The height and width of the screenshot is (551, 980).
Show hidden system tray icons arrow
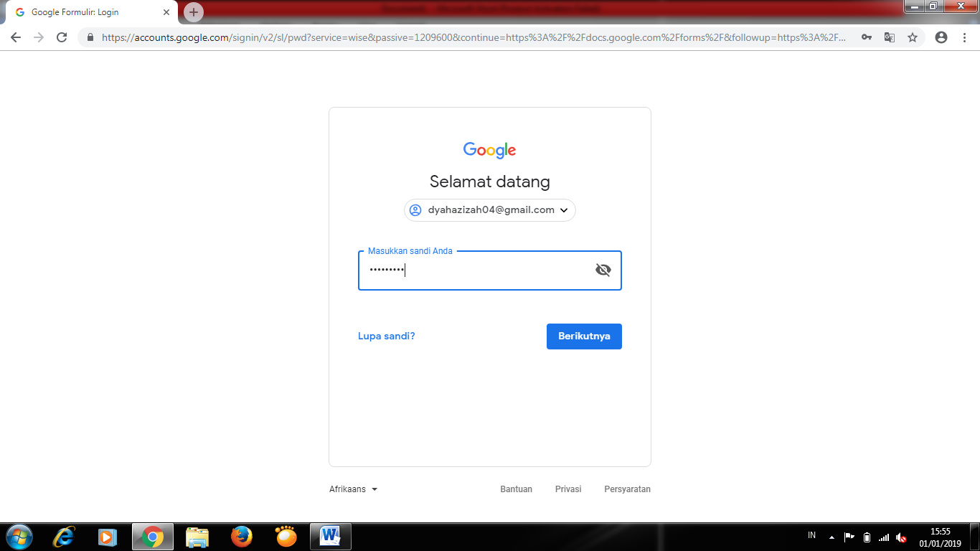click(x=831, y=537)
